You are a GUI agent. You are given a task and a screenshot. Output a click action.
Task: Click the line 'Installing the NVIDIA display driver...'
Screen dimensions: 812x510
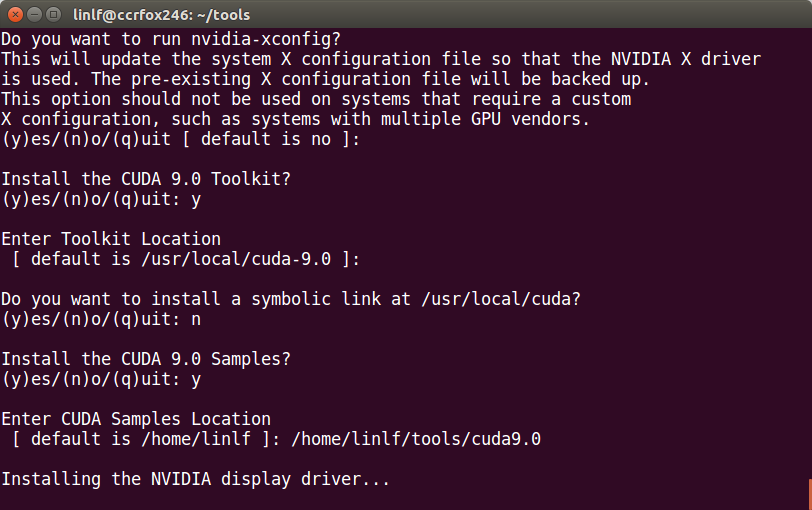tap(195, 479)
